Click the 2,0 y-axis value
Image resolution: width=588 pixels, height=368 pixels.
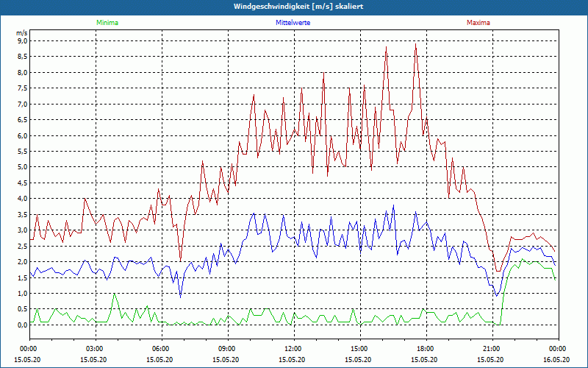(24, 262)
